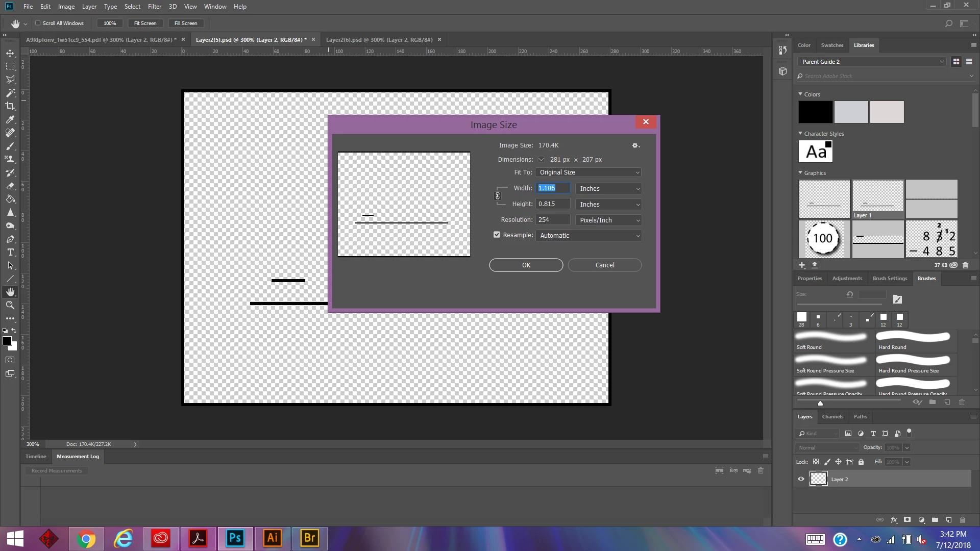
Task: Select the Type tool
Action: (10, 253)
